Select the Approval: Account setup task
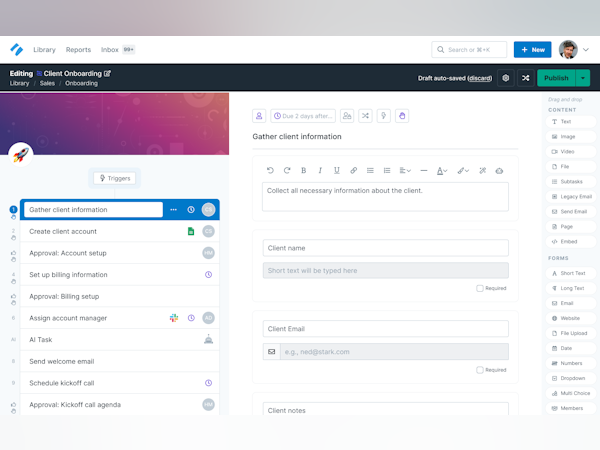 (x=120, y=253)
